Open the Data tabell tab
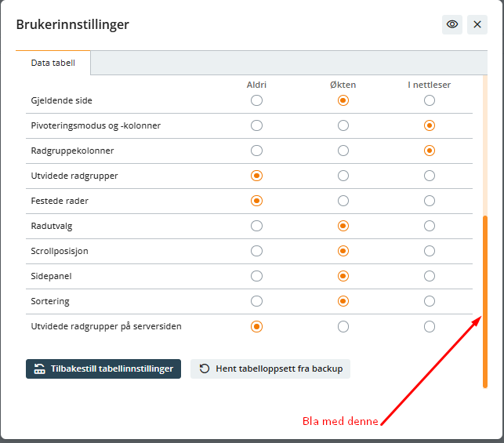 (53, 63)
